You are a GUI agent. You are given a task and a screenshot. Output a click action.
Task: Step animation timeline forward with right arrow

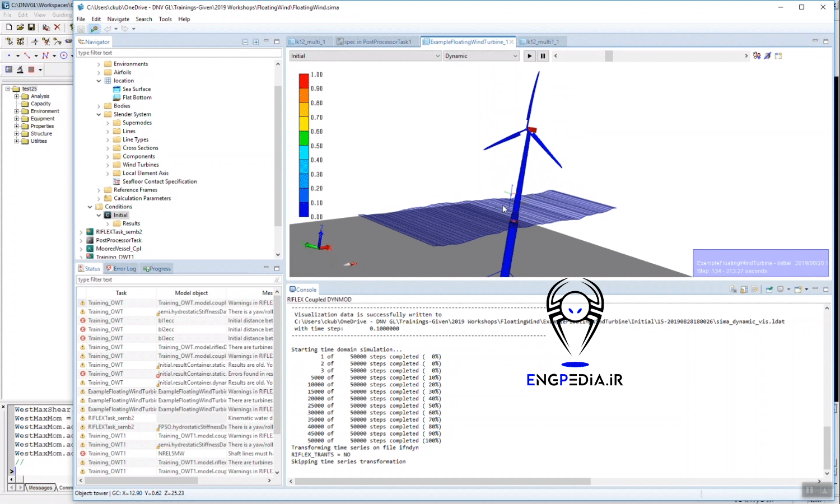tap(746, 56)
